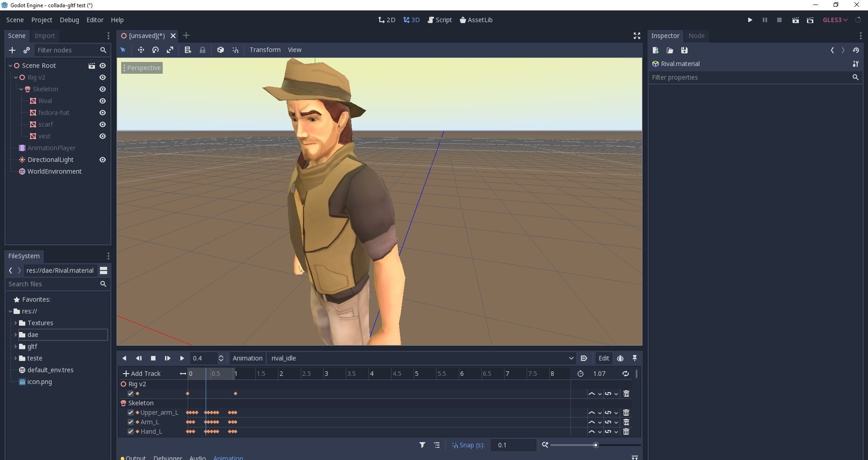The width and height of the screenshot is (868, 460).
Task: Expand the teste folder
Action: click(16, 358)
